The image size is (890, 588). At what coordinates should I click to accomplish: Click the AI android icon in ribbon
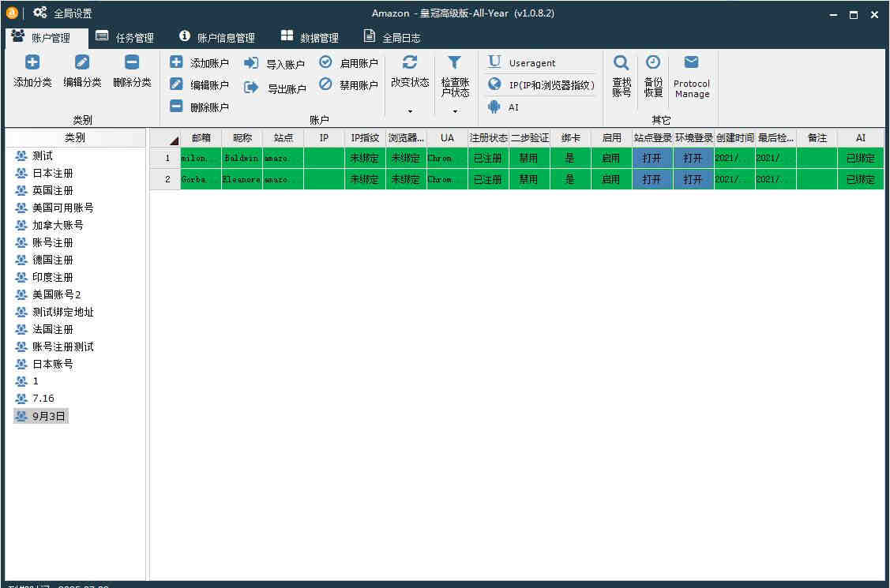(x=494, y=107)
